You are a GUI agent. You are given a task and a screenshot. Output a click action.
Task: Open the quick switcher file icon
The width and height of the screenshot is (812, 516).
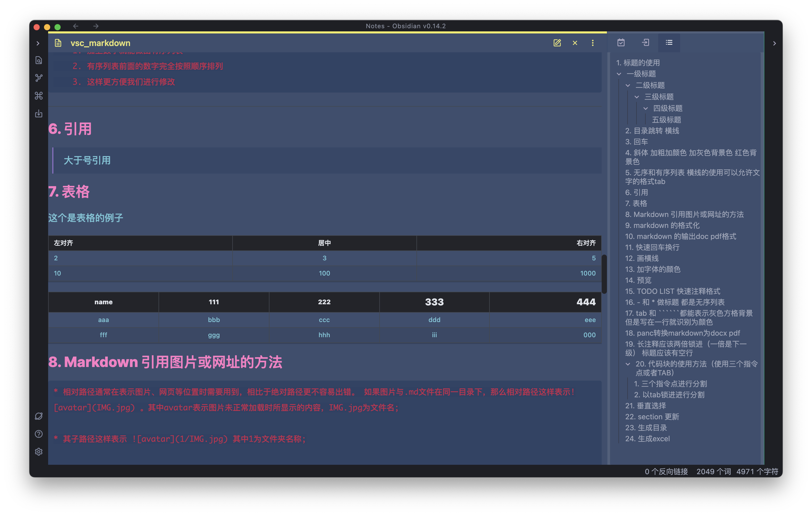pyautogui.click(x=39, y=60)
